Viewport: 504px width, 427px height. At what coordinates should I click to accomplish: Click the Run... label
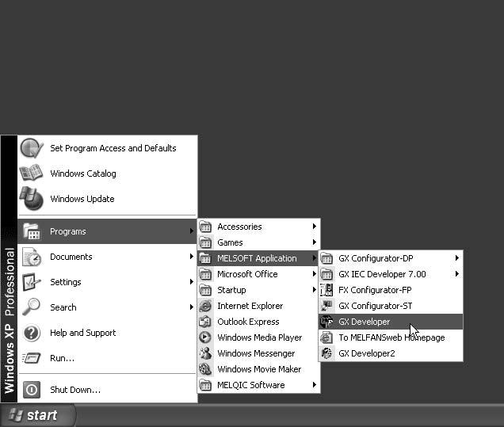click(62, 358)
